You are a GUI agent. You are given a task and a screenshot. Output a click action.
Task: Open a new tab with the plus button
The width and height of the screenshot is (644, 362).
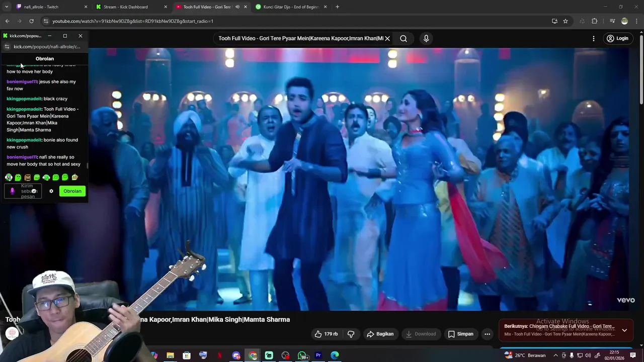(x=337, y=7)
